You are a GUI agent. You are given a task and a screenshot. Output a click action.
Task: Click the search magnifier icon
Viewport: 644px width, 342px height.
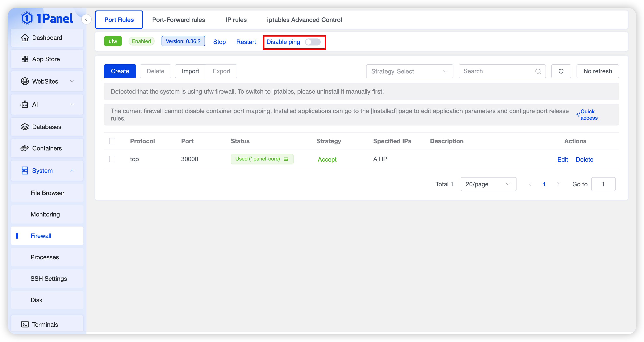pos(538,71)
